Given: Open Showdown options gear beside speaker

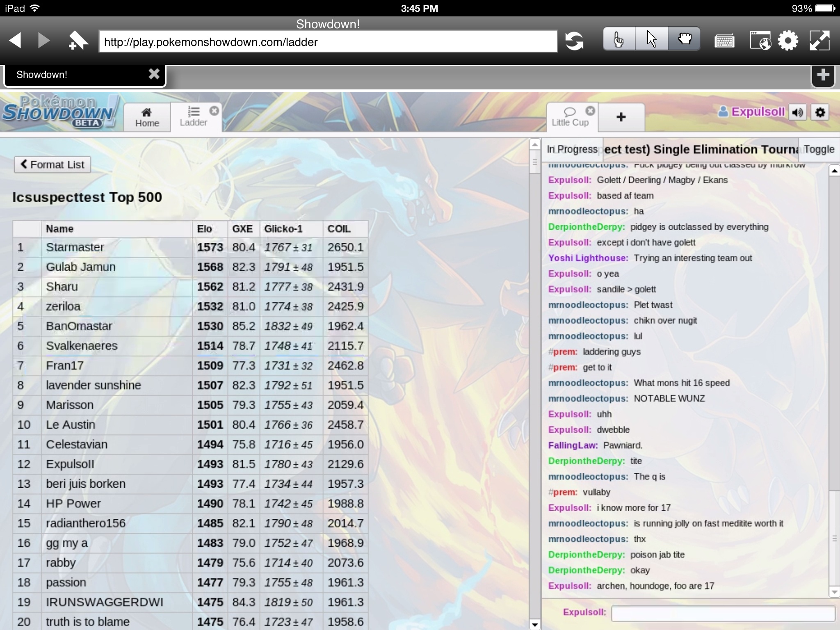Looking at the screenshot, I should (x=820, y=112).
